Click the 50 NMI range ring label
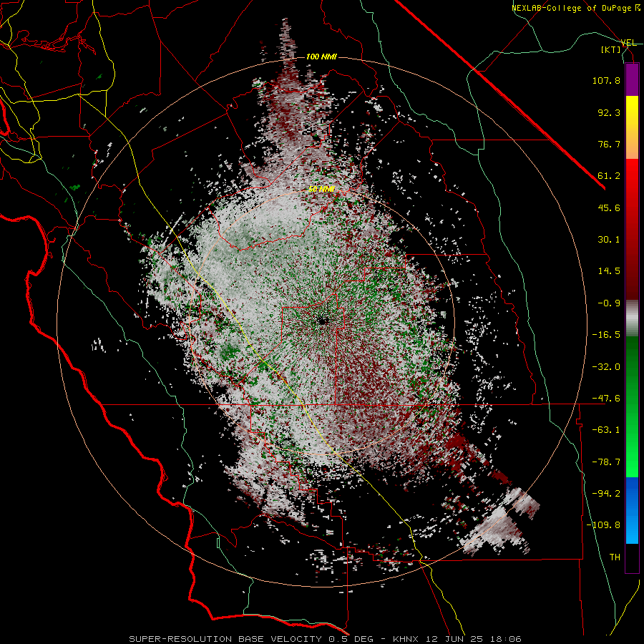 coord(321,189)
